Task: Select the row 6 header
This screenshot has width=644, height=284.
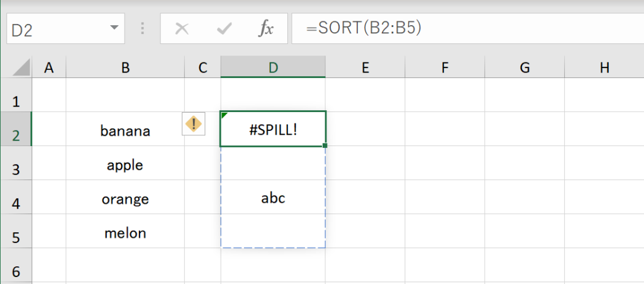Action: click(16, 271)
